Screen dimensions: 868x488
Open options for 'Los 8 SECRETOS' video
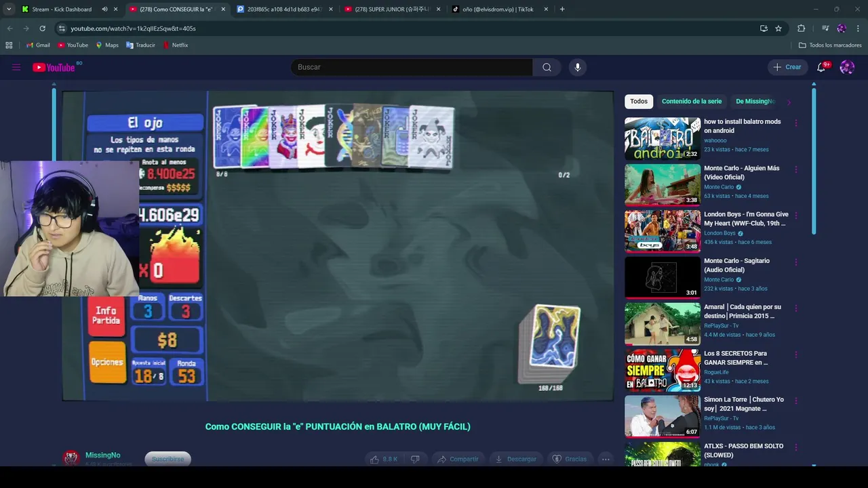click(796, 355)
